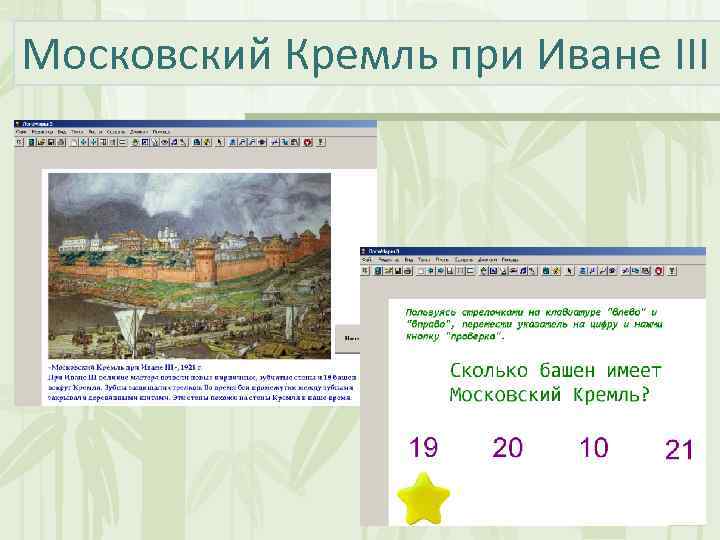Click the printer icon in the painting window toolbar
The image size is (720, 540).
[x=61, y=142]
